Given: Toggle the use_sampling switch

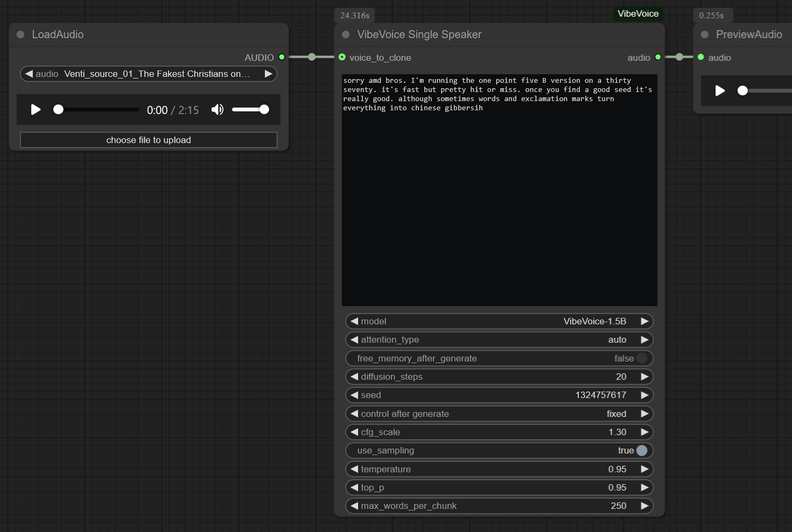Looking at the screenshot, I should (641, 450).
